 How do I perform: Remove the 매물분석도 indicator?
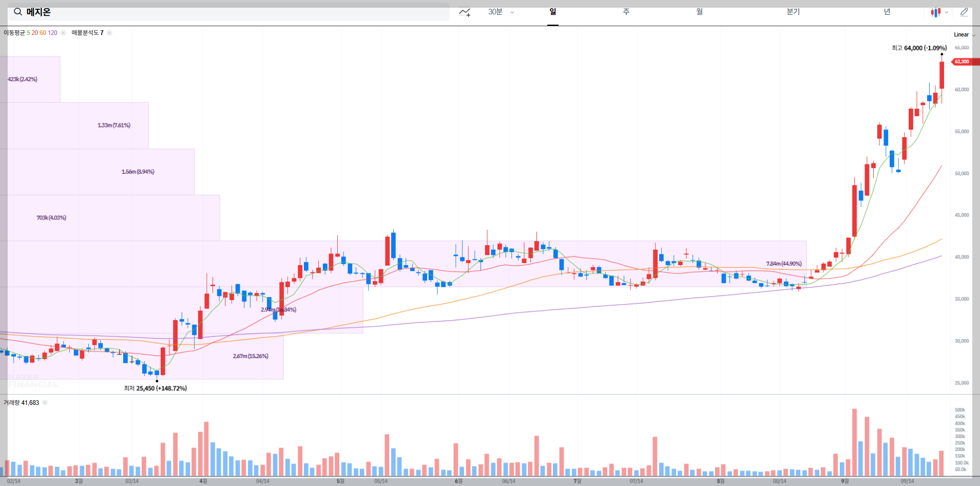(x=109, y=33)
